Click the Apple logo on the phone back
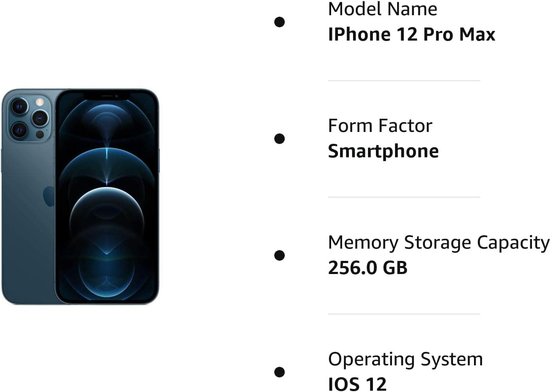The width and height of the screenshot is (551, 392). pyautogui.click(x=49, y=196)
